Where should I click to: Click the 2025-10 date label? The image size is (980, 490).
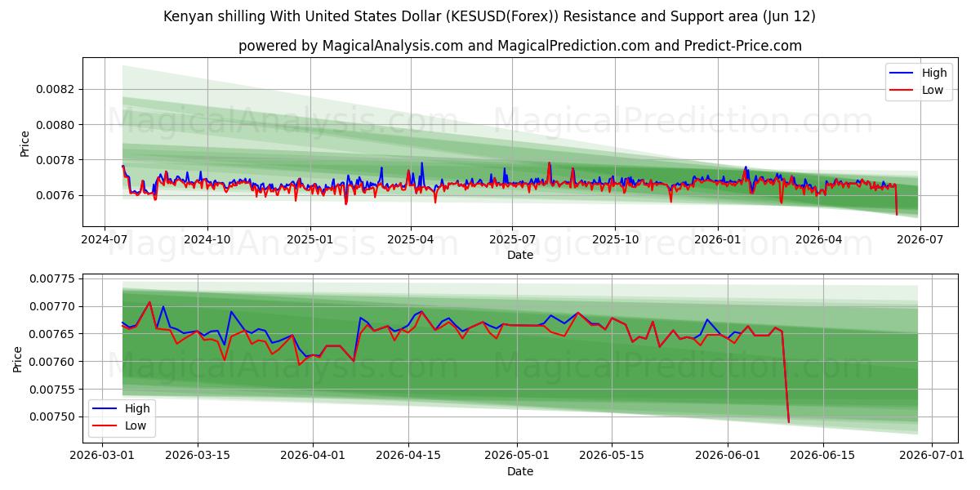tap(615, 239)
